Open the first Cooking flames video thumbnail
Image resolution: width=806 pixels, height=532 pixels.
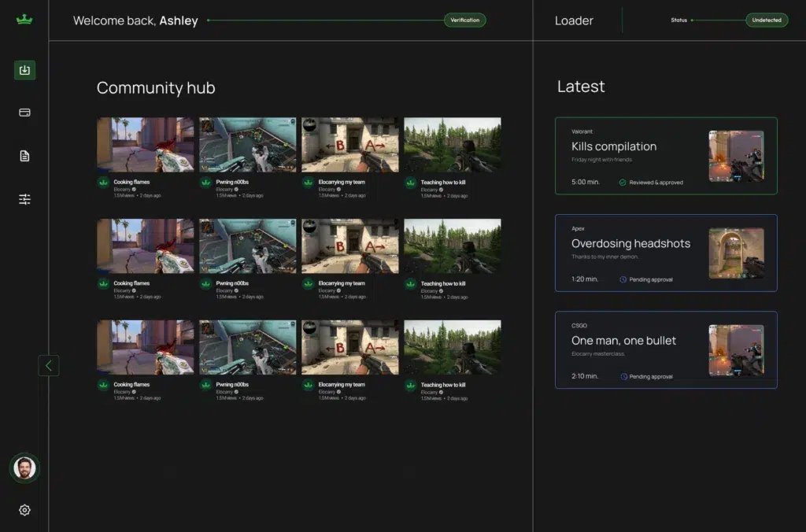[x=146, y=145]
